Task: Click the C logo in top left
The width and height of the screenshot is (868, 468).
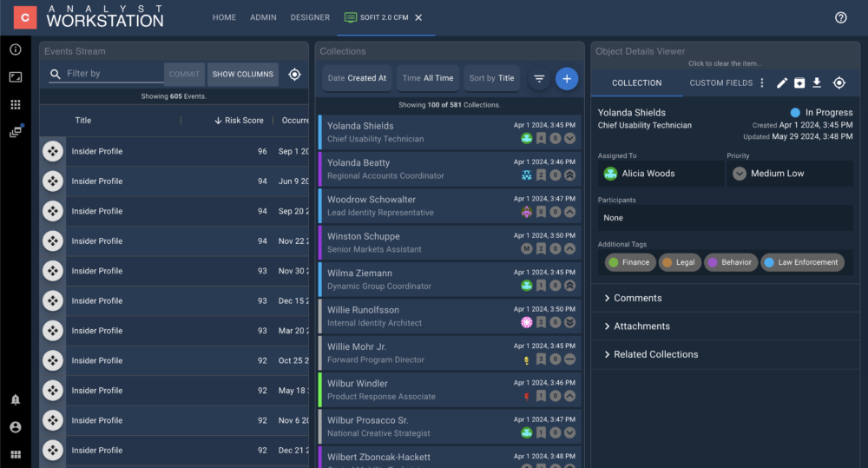Action: click(25, 17)
